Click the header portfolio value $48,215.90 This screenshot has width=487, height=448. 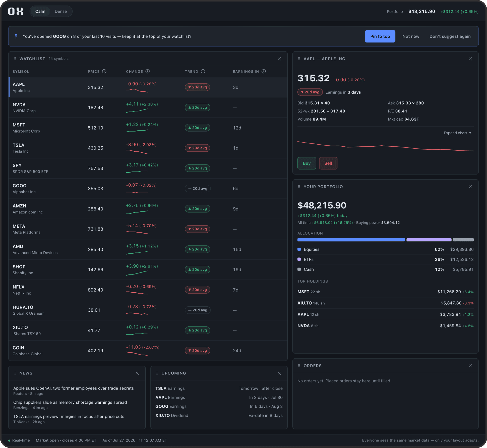[422, 12]
